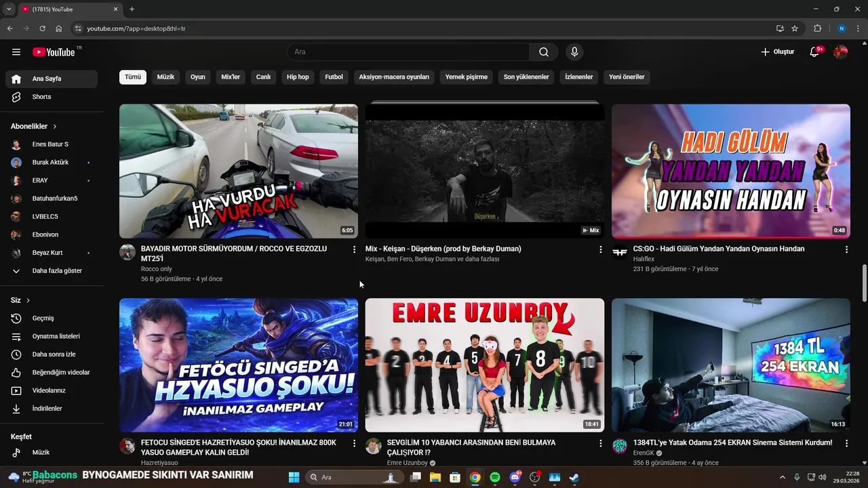Select the Son yüklenenler chip
Screen dimensions: 868x488
pyautogui.click(x=526, y=77)
